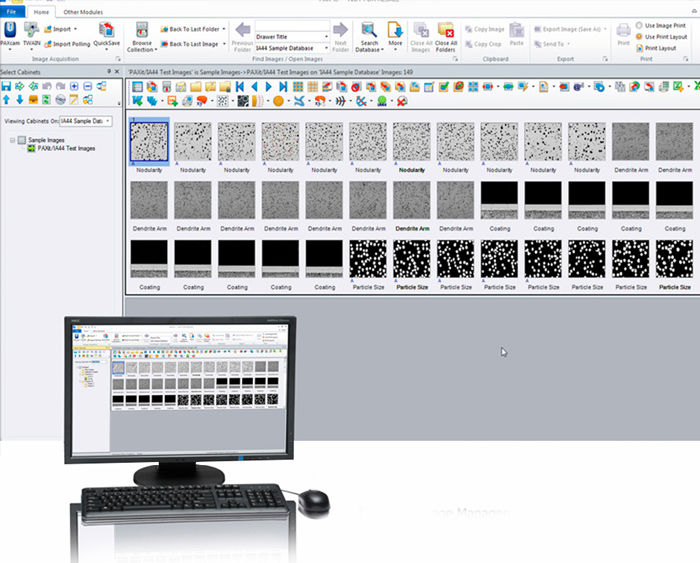Click the Print Layout button

pyautogui.click(x=660, y=47)
